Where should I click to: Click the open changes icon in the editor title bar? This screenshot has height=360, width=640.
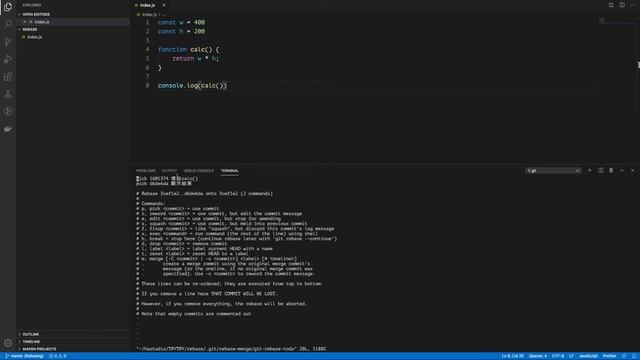(611, 5)
